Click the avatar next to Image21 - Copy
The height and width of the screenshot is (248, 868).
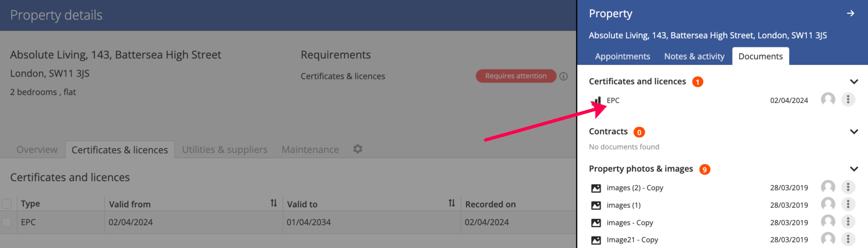click(828, 239)
